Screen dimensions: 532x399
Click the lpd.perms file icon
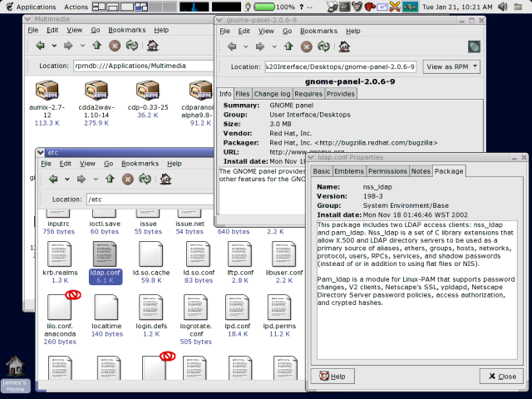tap(279, 307)
